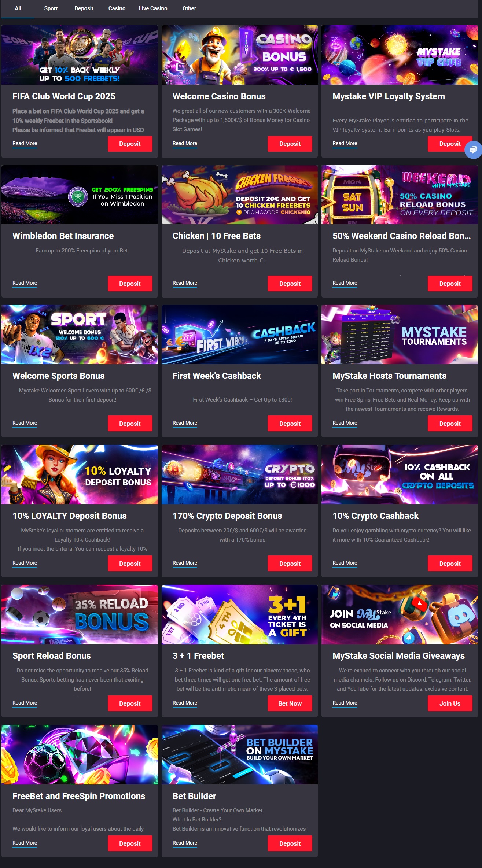482x868 pixels.
Task: Open the Bet Builder banner image
Action: (240, 754)
